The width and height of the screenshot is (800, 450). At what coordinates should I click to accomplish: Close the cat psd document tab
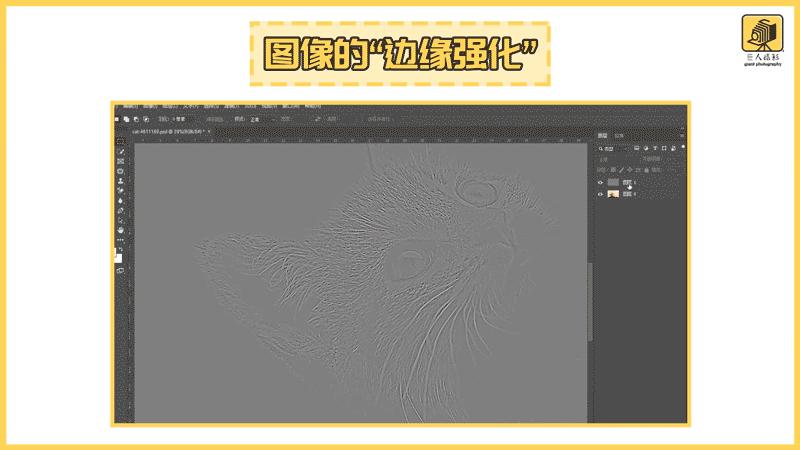[x=209, y=131]
